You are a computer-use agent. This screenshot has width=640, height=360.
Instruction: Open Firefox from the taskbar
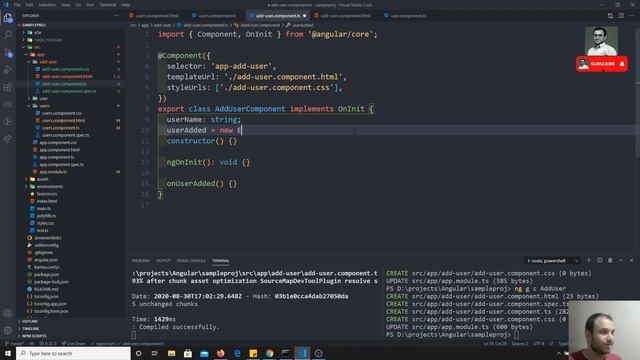[x=220, y=353]
